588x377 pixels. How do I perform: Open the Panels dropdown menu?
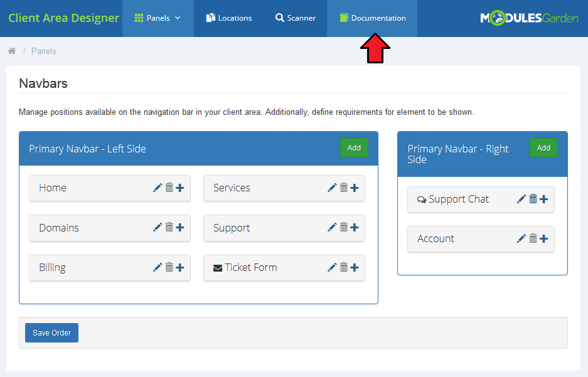158,18
